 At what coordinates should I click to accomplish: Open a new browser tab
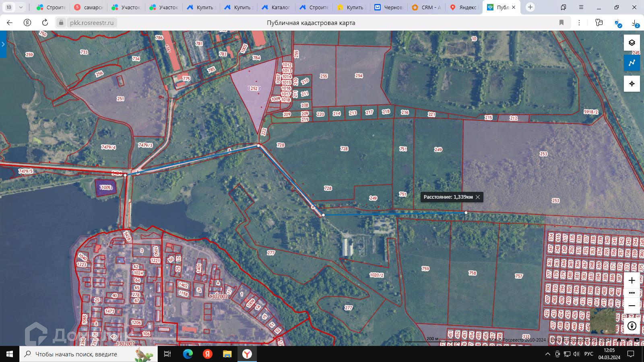tap(530, 7)
